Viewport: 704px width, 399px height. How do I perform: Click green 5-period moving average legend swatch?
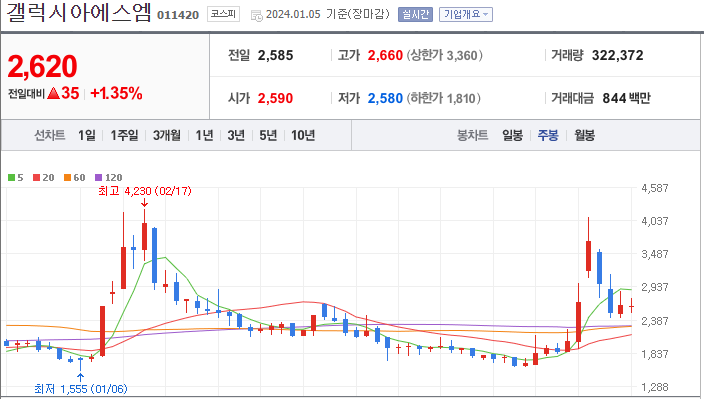point(12,178)
